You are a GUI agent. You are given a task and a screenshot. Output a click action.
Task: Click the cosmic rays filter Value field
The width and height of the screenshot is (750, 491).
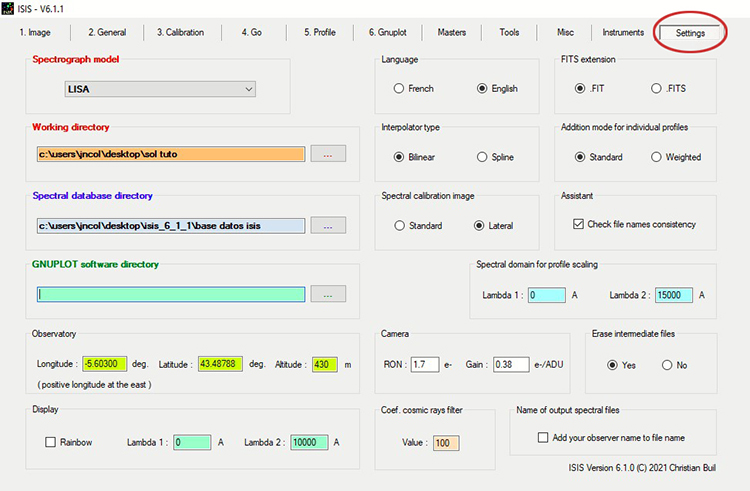coord(445,442)
